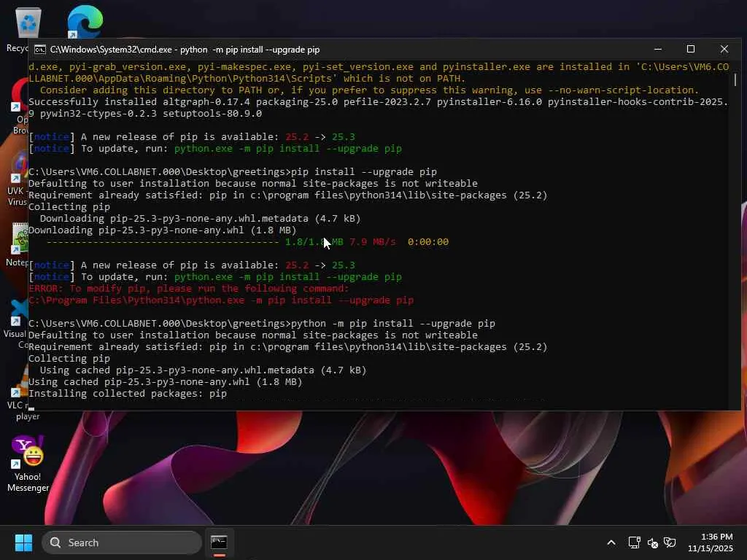This screenshot has height=560, width=747.
Task: Show hidden system tray icons
Action: point(611,542)
